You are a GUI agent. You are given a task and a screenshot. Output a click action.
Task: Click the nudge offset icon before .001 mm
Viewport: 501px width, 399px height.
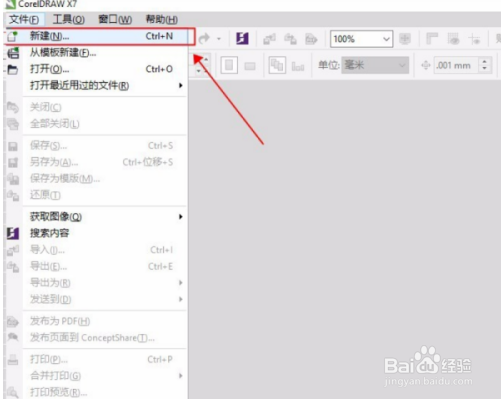coord(426,65)
